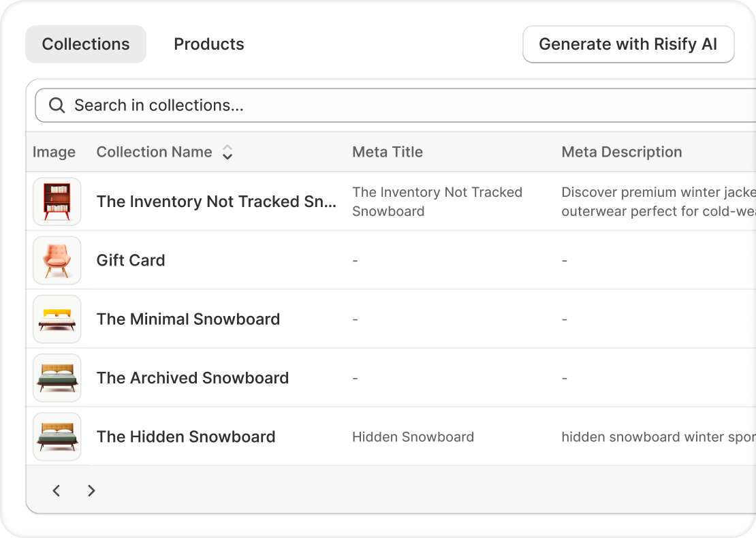Screen dimensions: 756x538
Task: Open The Hidden Snowboard collection
Action: (x=186, y=437)
